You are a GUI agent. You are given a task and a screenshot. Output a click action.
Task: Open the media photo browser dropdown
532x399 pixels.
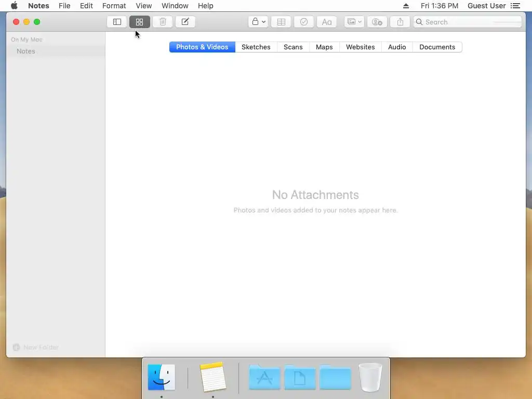click(354, 22)
